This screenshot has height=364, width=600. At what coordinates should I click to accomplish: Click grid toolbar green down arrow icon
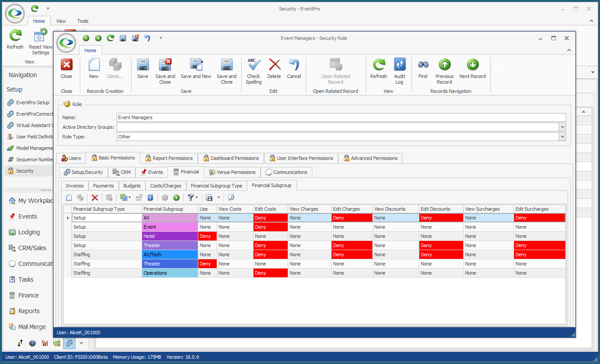point(176,198)
